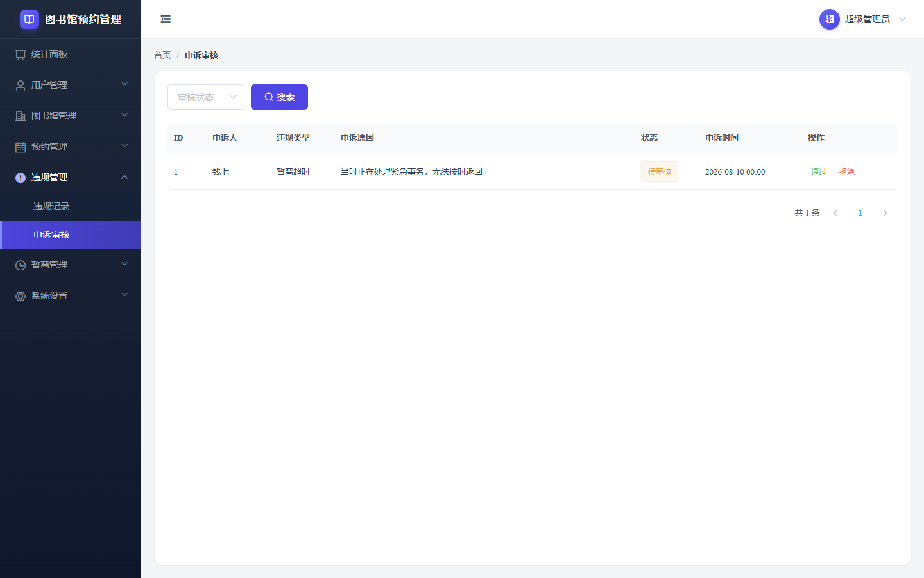
Task: Click the 状态 column header
Action: pos(649,137)
